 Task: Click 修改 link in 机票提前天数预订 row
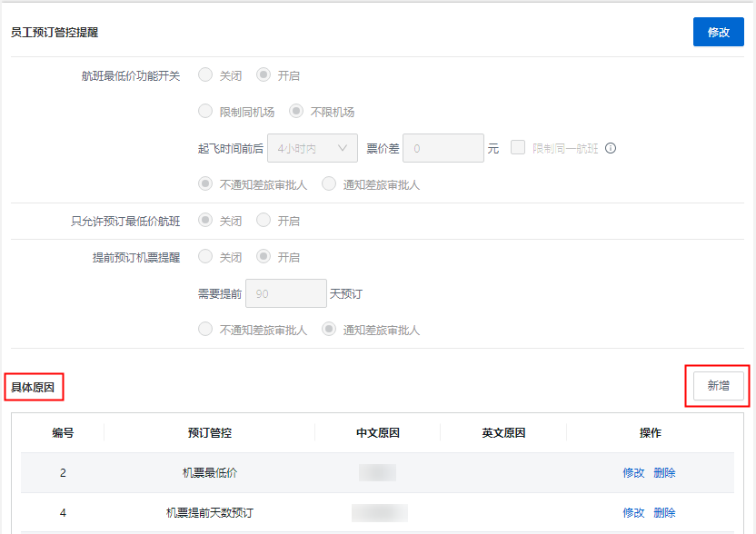[633, 513]
